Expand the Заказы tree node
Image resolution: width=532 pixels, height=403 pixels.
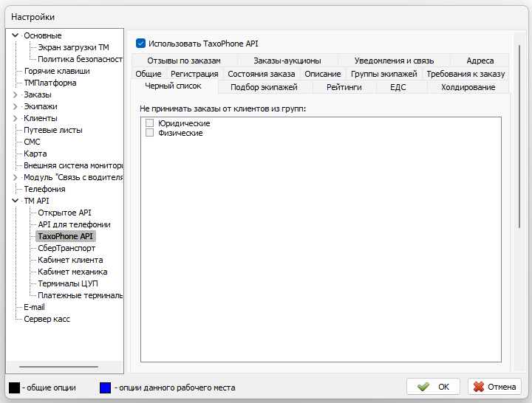coord(15,94)
